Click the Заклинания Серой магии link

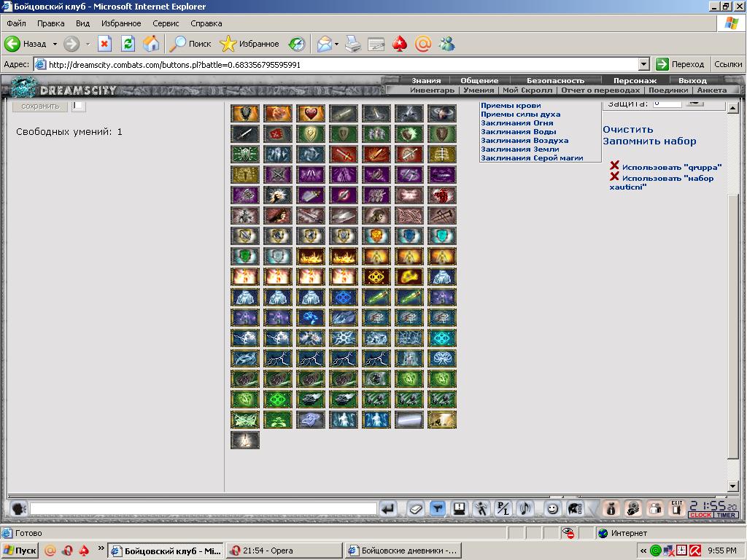(x=532, y=158)
